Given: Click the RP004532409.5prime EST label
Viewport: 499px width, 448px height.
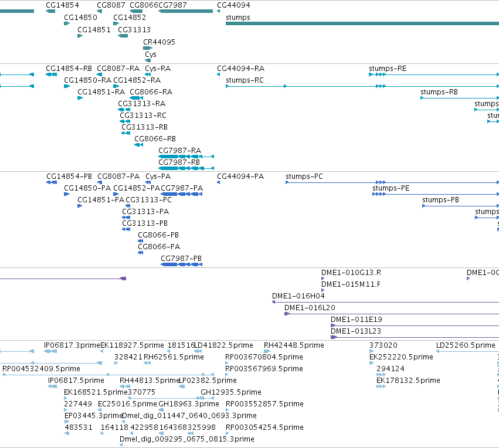Looking at the screenshot, I should tap(41, 369).
